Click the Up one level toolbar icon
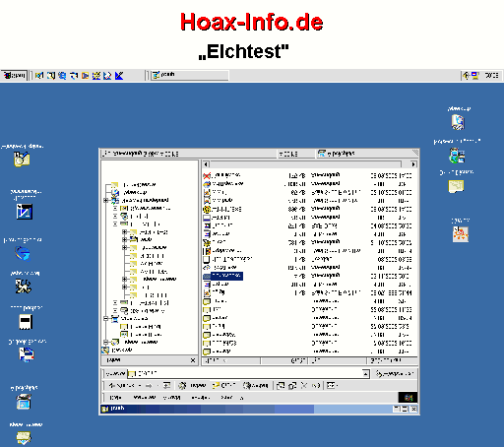This screenshot has width=504, height=447. [166, 386]
